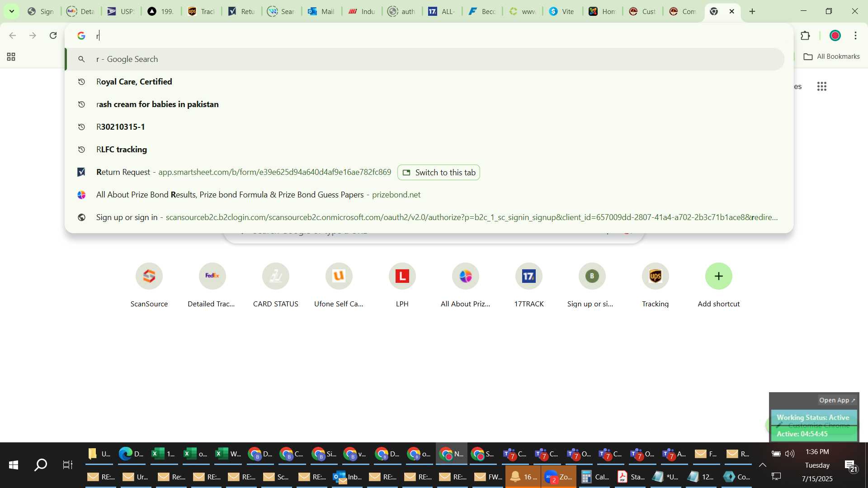
Task: Open the Chrome profile avatar
Action: [835, 36]
